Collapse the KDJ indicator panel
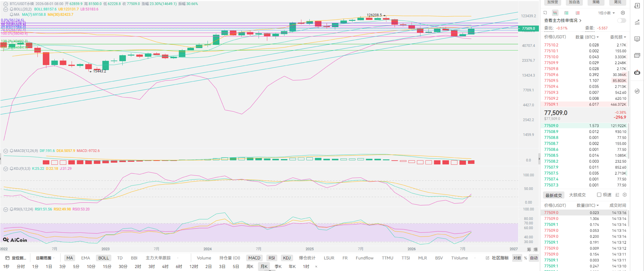Image resolution: width=644 pixels, height=271 pixels. (6, 169)
